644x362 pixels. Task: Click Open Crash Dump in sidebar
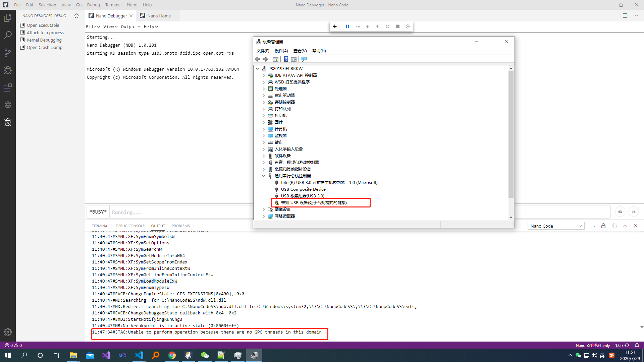pos(45,47)
